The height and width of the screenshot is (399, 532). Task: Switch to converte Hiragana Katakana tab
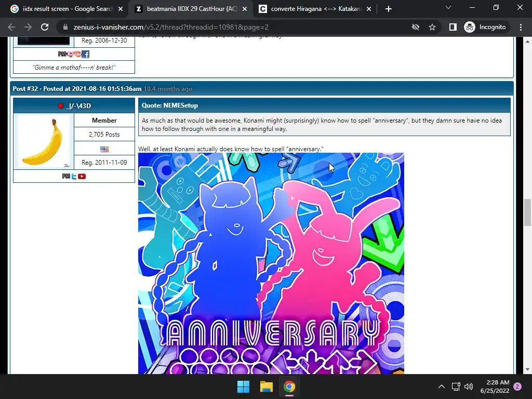[x=315, y=9]
